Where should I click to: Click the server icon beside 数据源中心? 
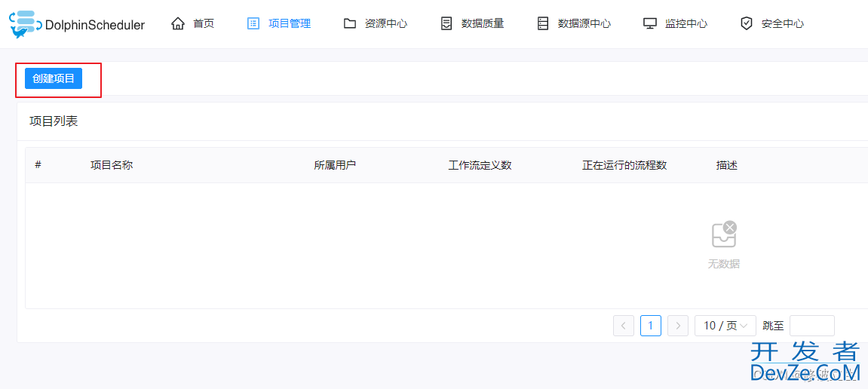543,23
